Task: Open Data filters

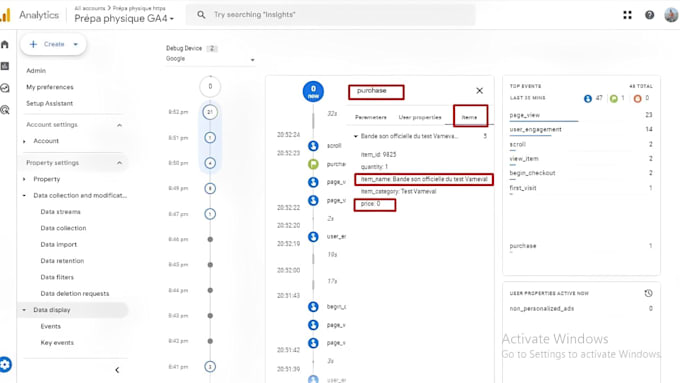Action: tap(57, 277)
